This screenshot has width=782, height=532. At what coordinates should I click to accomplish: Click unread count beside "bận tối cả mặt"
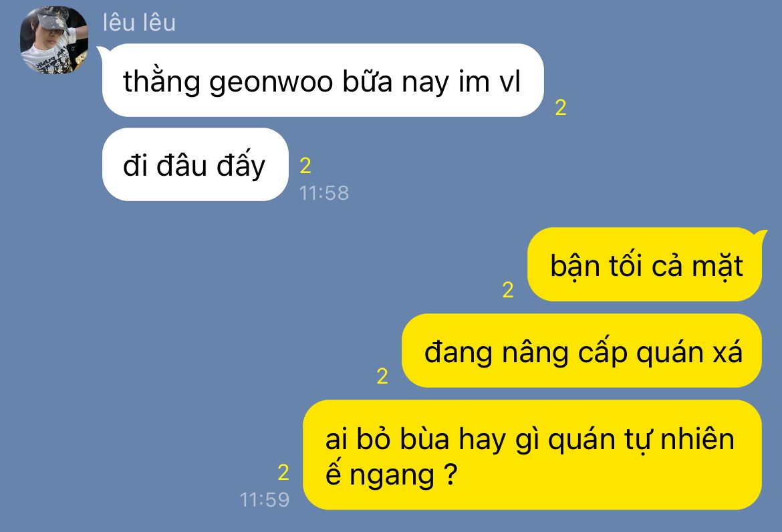coord(508,289)
